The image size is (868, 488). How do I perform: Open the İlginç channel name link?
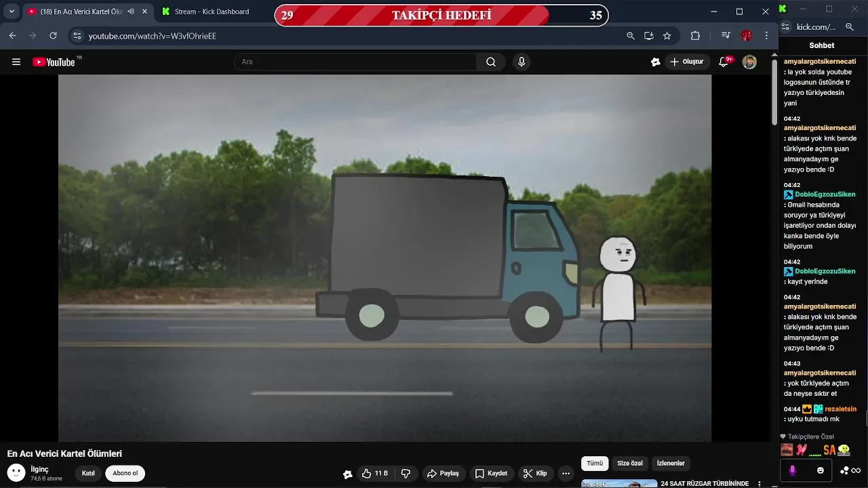(39, 469)
